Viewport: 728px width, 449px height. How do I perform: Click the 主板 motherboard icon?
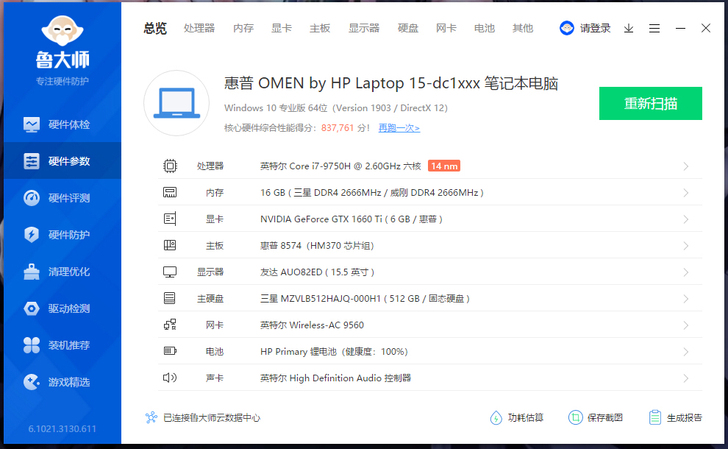pos(170,245)
